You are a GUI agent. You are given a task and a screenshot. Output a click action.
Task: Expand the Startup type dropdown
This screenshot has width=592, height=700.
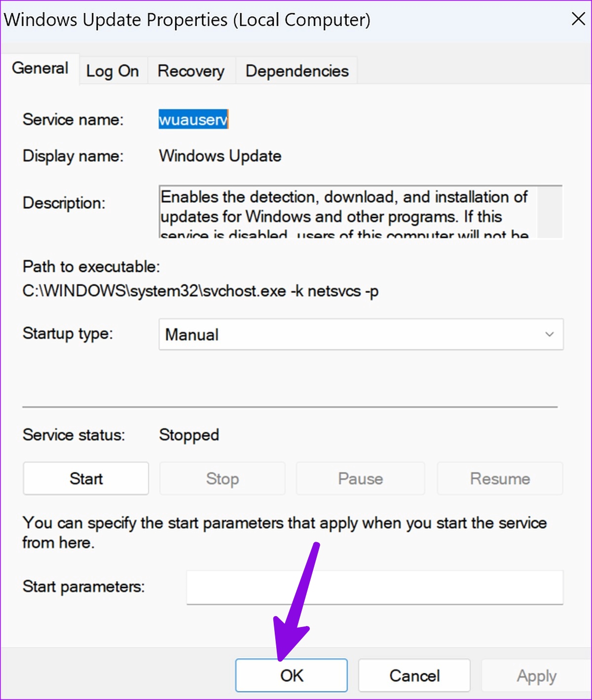[361, 334]
